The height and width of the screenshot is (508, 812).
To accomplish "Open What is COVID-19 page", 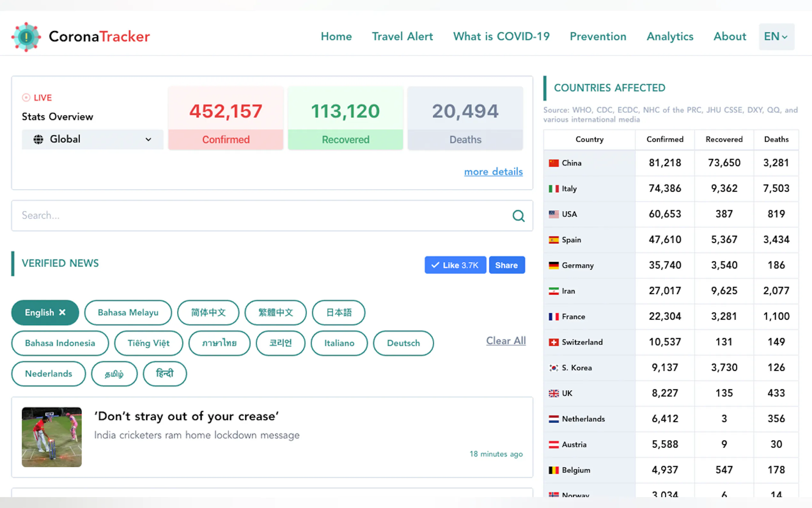I will click(501, 36).
